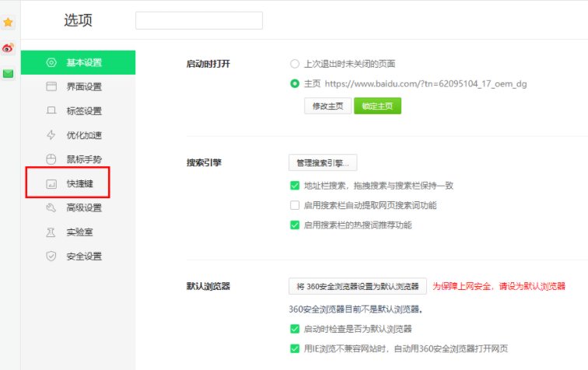Open 快捷键 settings section
The image size is (588, 370).
[x=78, y=183]
